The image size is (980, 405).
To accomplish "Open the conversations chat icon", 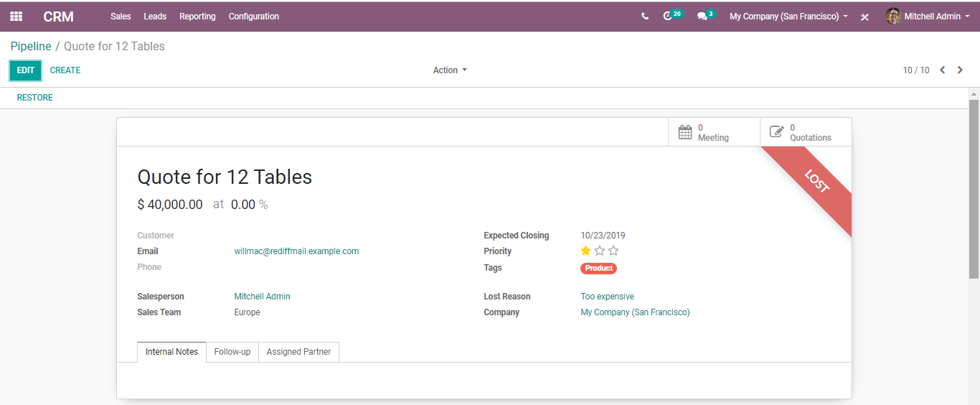I will pos(702,17).
